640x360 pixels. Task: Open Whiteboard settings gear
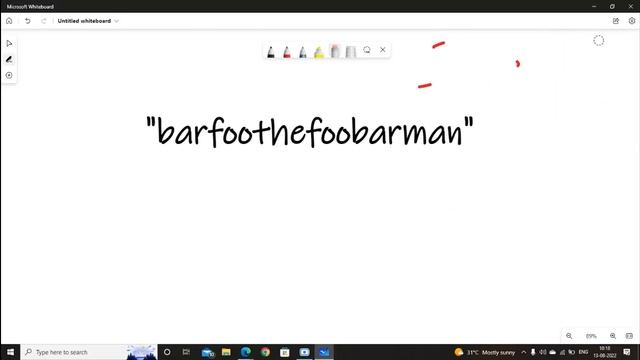point(632,21)
